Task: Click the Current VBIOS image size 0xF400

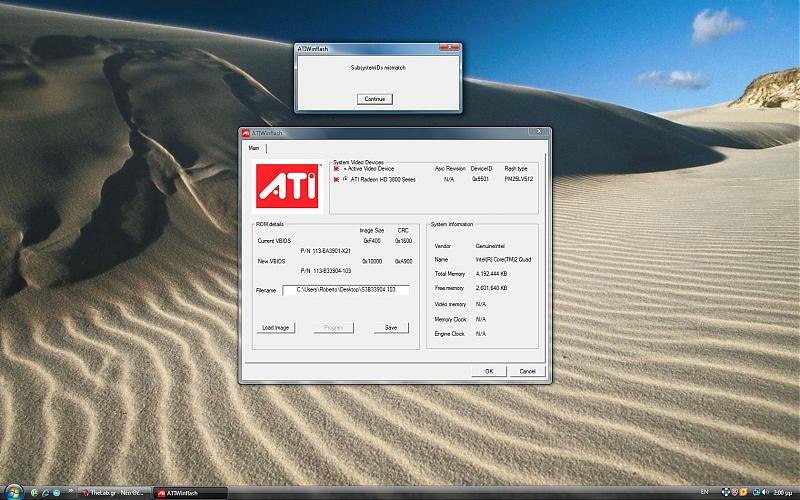Action: point(372,241)
